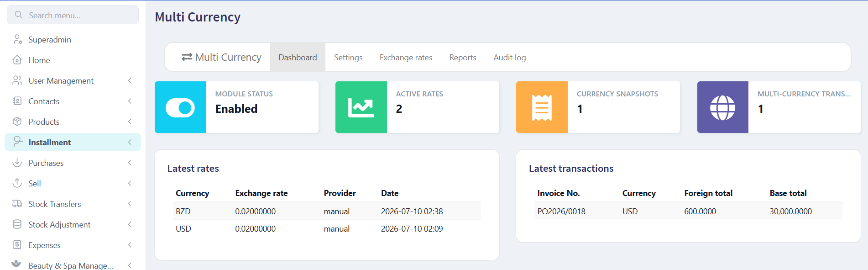Click the Enabled module status value
Screen dimensions: 868x270
click(236, 109)
